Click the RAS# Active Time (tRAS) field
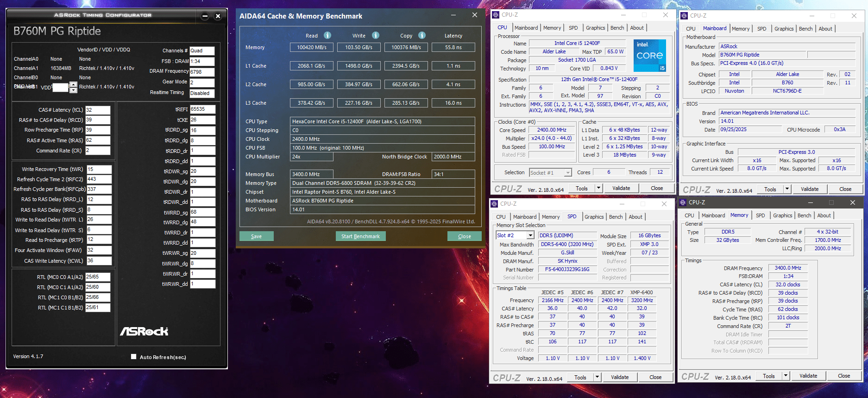 98,140
